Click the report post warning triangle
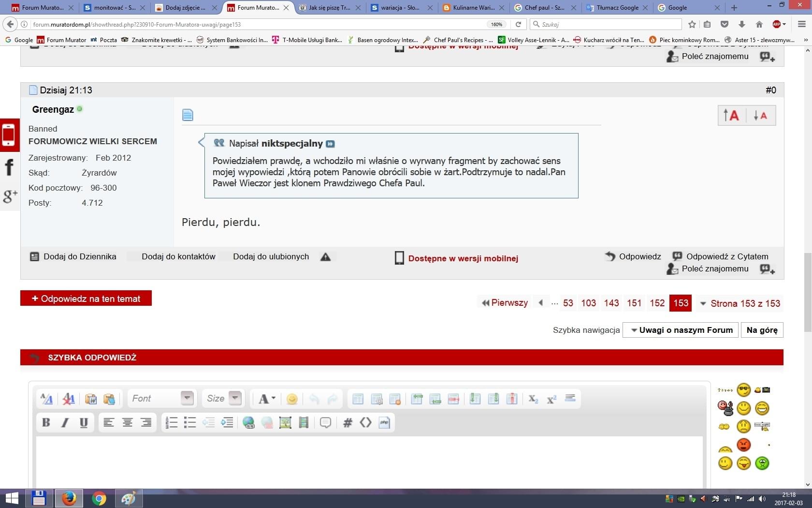The width and height of the screenshot is (812, 508). point(325,257)
